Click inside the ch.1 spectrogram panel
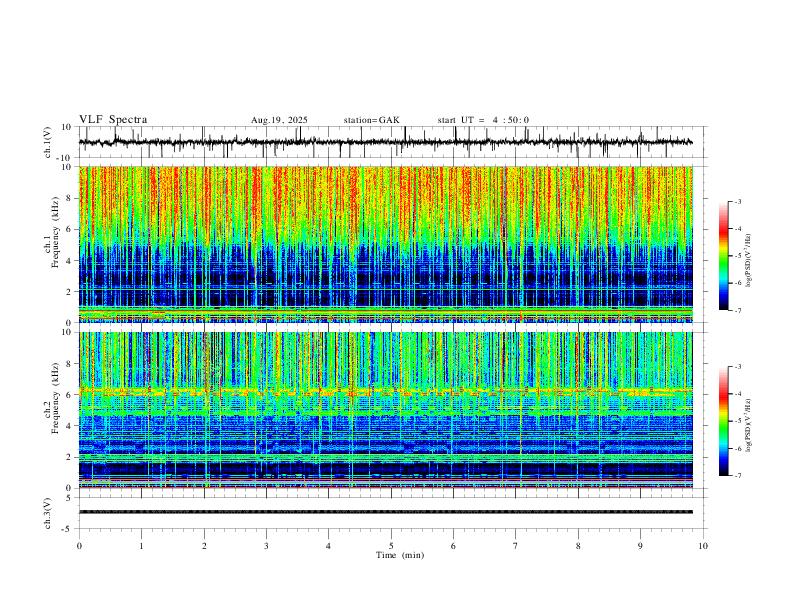This screenshot has height=612, width=792. (x=385, y=244)
